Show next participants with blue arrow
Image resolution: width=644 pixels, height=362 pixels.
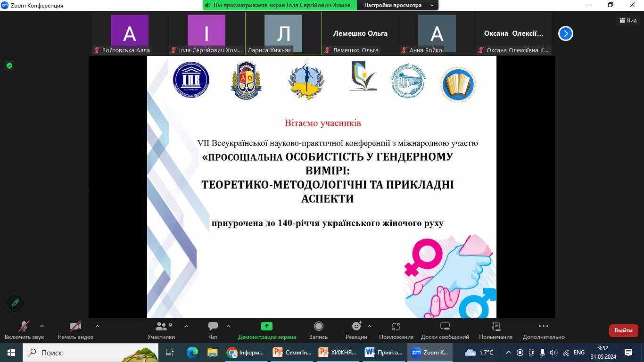tap(565, 33)
